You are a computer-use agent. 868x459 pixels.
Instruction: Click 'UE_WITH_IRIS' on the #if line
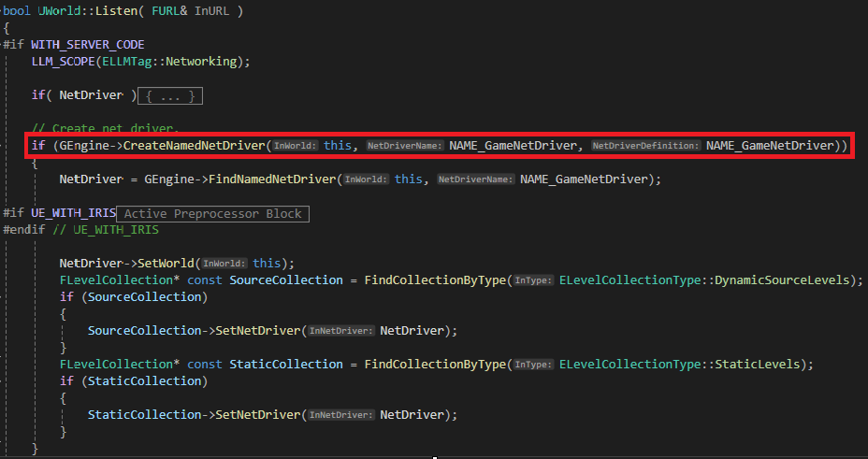pyautogui.click(x=73, y=213)
